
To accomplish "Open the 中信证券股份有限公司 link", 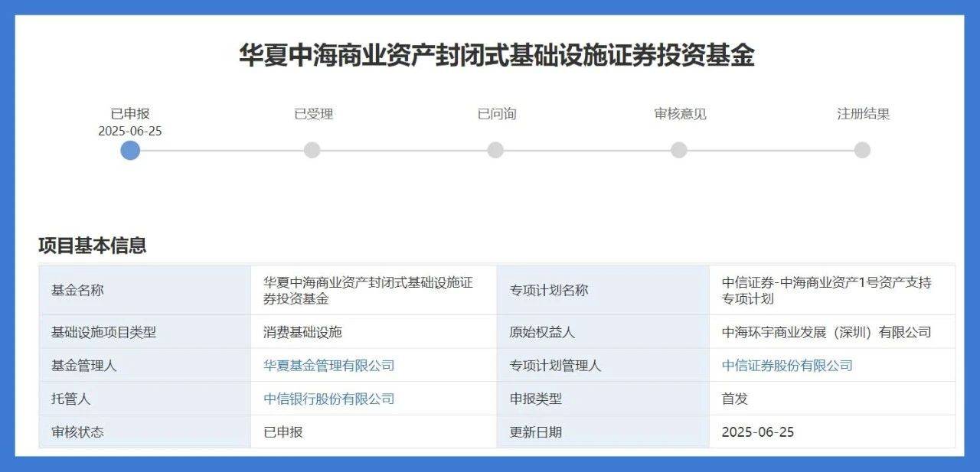I will 787,366.
